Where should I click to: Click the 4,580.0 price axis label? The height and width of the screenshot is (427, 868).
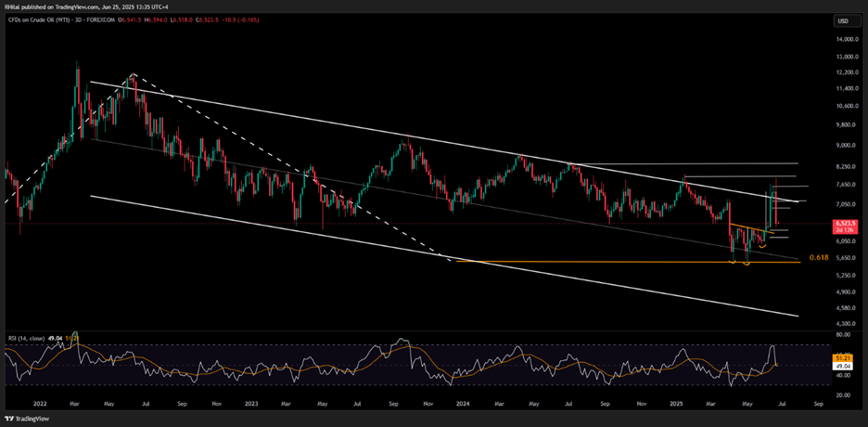846,307
